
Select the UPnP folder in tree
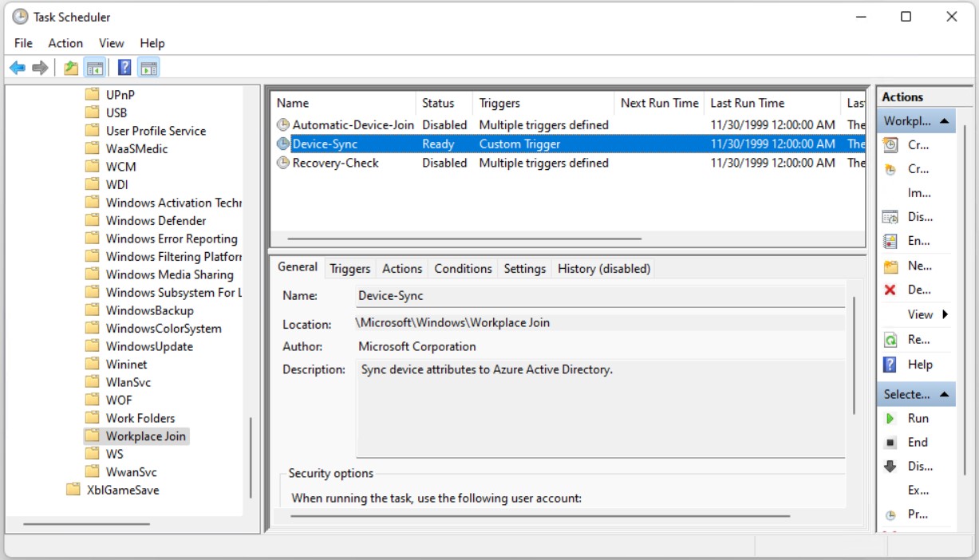(120, 94)
